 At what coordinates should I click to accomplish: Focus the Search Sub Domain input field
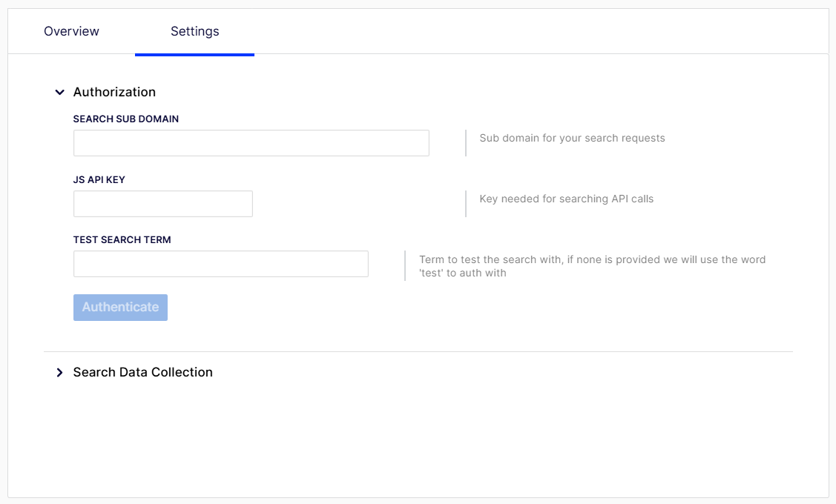pos(251,143)
